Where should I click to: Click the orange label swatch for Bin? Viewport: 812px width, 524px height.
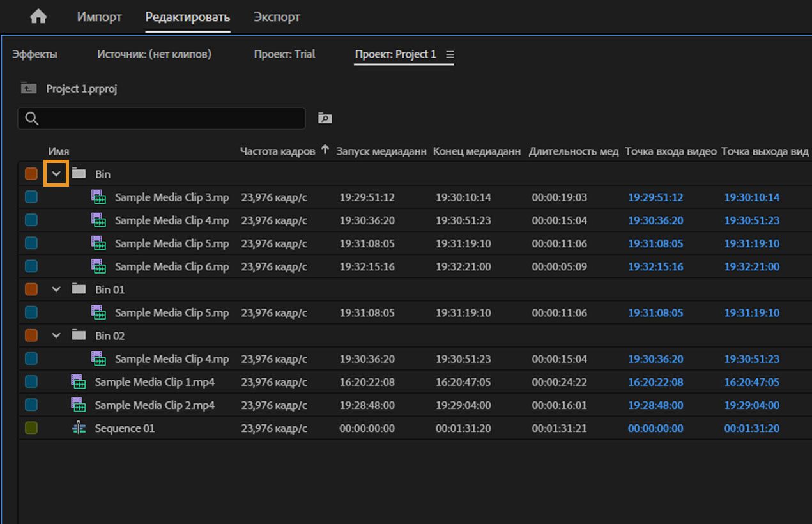point(31,174)
